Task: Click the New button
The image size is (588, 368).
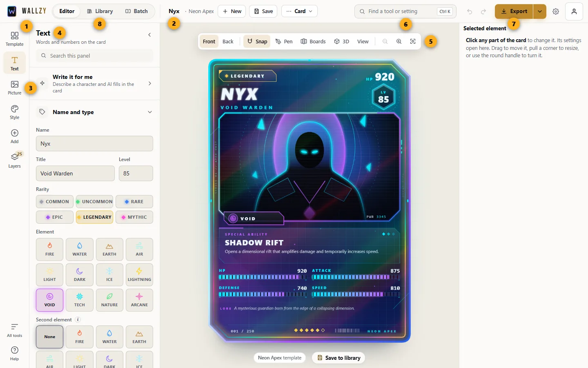Action: 232,11
